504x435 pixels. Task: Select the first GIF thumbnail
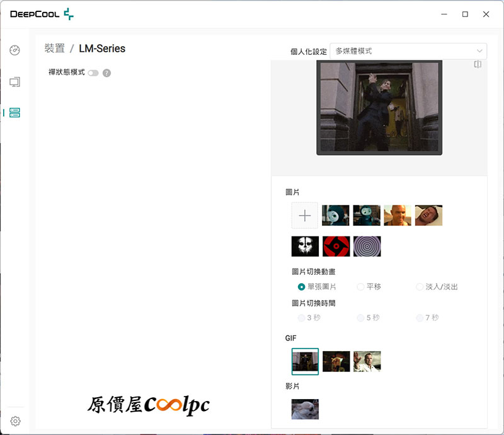click(x=305, y=361)
